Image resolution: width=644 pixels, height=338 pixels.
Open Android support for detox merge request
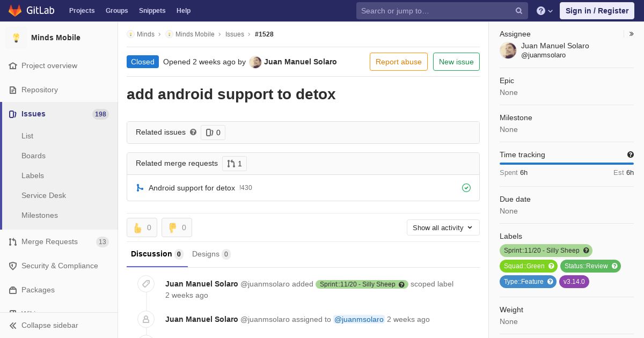tap(192, 188)
